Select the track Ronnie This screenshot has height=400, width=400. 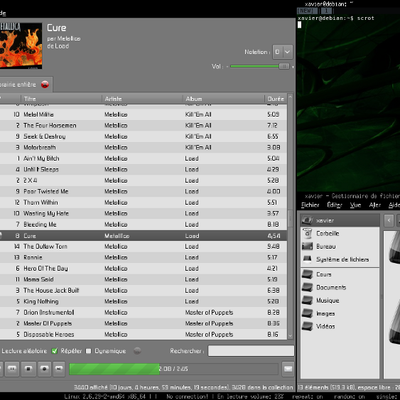143,257
